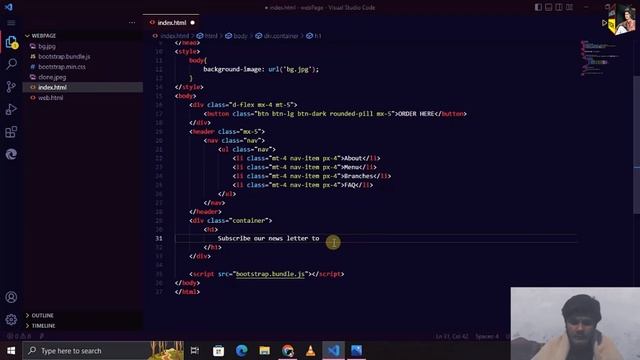Image resolution: width=640 pixels, height=360 pixels.
Task: Click line number 31 in the gutter
Action: click(159, 238)
